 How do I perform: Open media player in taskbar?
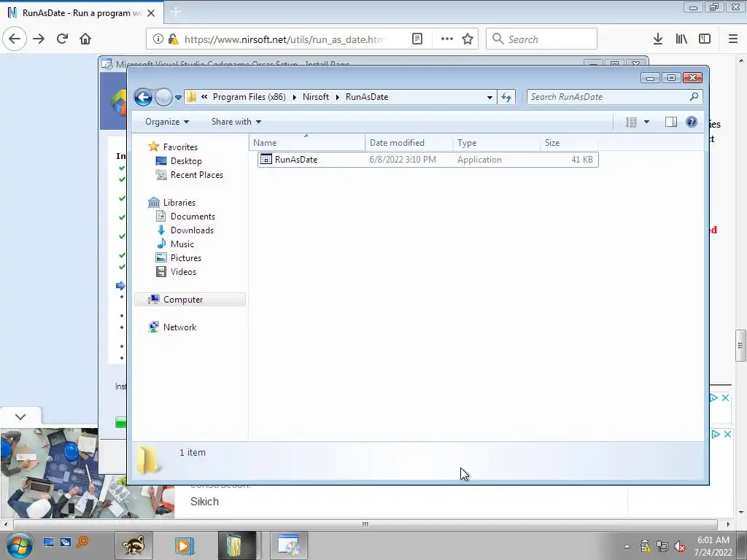click(184, 545)
